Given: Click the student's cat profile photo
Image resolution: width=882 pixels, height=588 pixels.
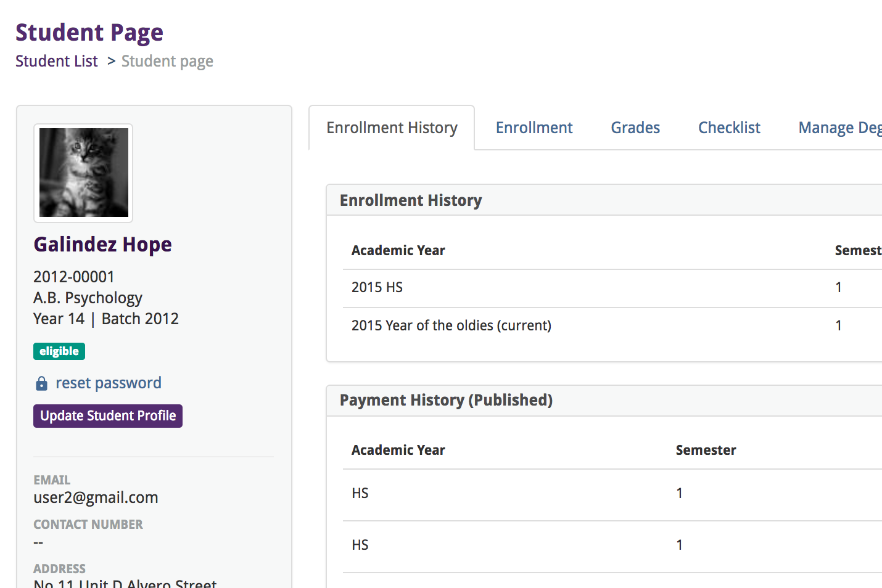Looking at the screenshot, I should (x=83, y=173).
